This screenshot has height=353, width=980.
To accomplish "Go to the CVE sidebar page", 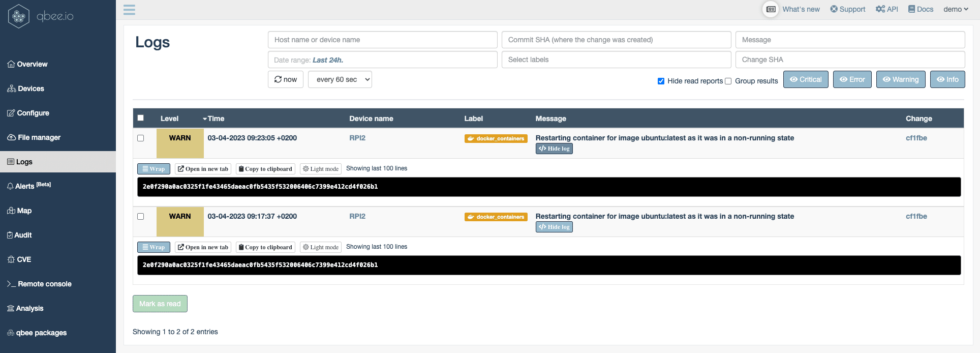I will point(24,259).
